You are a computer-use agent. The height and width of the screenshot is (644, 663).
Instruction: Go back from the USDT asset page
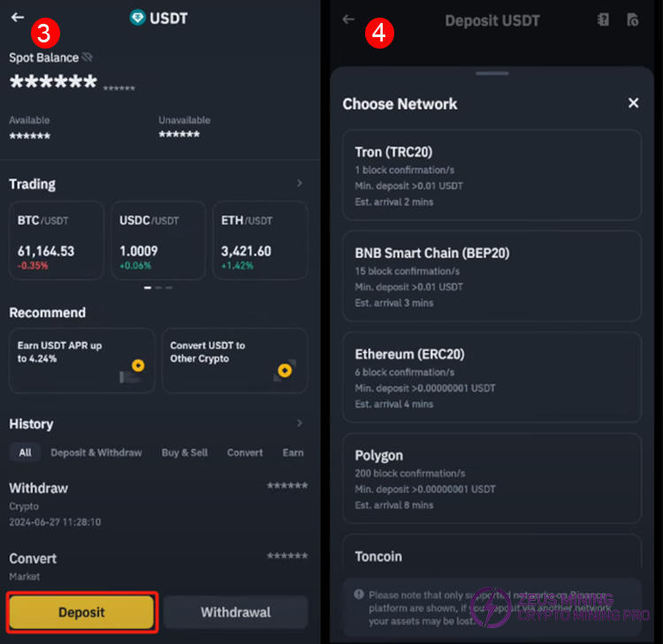click(x=18, y=18)
